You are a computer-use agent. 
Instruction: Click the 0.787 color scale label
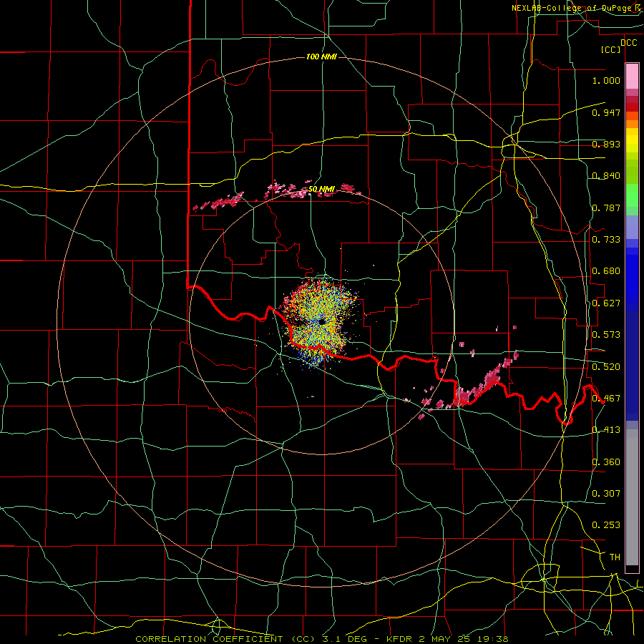tap(606, 208)
